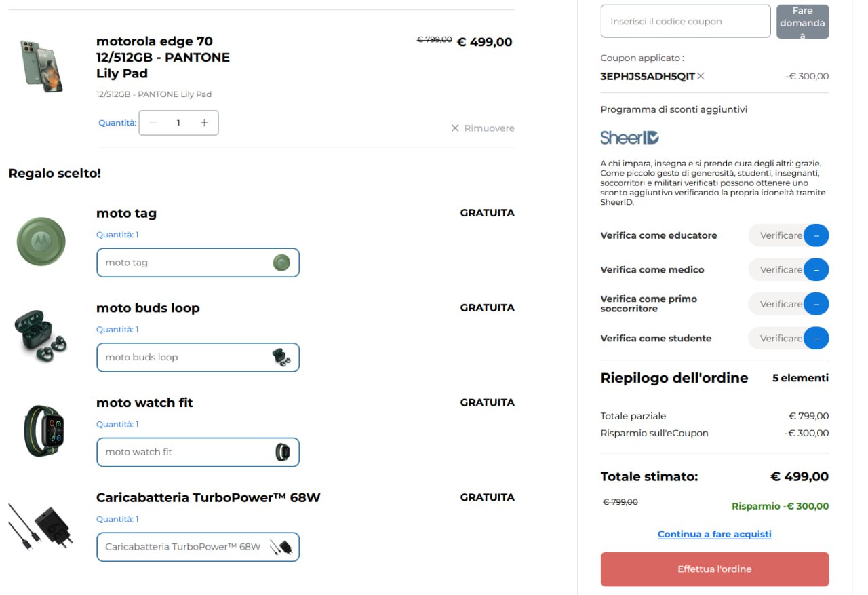Click arrow icon for studente verification
868x595 pixels.
[816, 338]
